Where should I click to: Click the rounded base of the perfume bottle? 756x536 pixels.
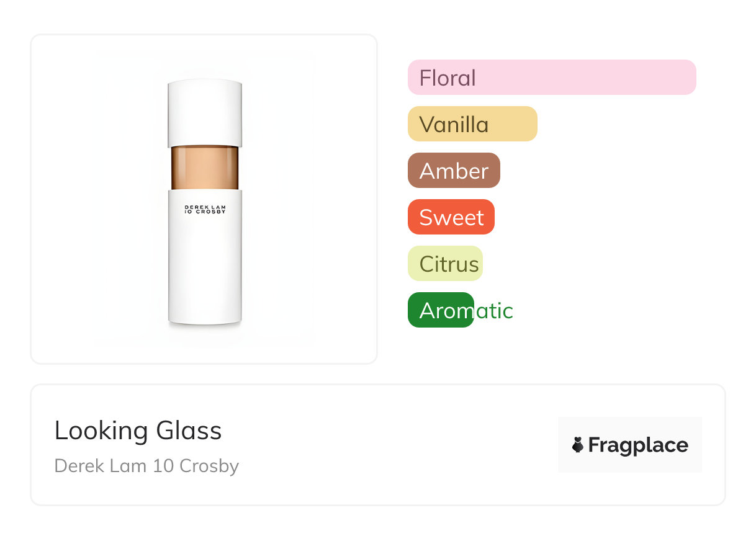(204, 316)
